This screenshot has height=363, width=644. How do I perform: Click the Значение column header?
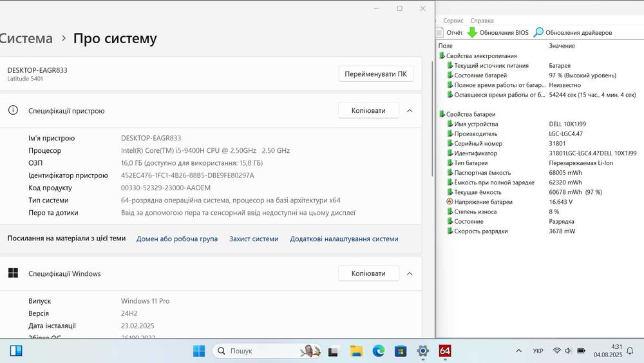(x=596, y=46)
